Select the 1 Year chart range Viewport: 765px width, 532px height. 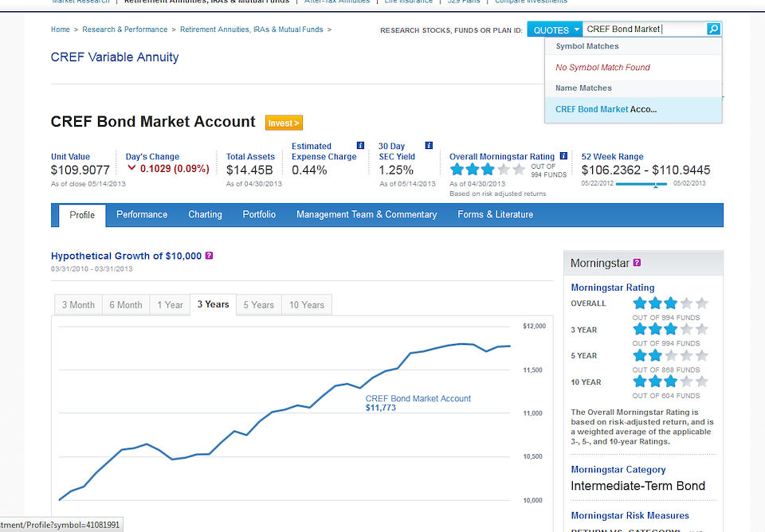pyautogui.click(x=170, y=305)
